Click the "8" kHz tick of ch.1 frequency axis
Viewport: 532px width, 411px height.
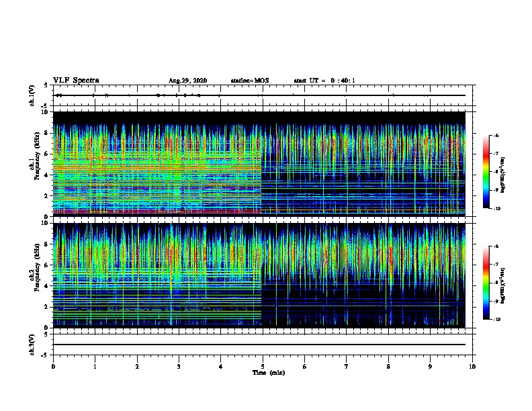point(48,133)
